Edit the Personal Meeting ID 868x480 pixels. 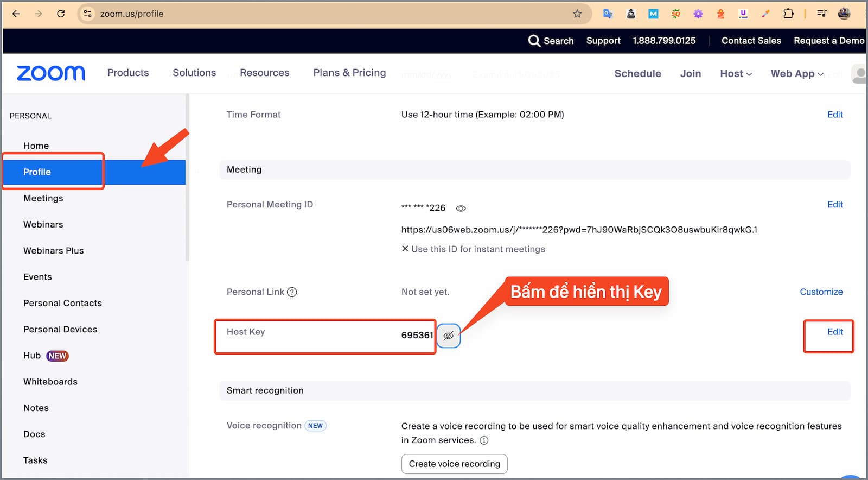coord(835,205)
